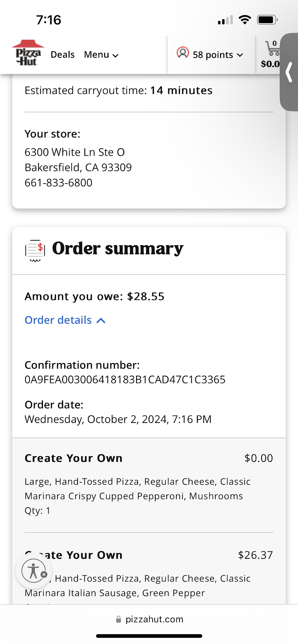Collapse the Order details section
The image size is (298, 644).
coord(65,320)
